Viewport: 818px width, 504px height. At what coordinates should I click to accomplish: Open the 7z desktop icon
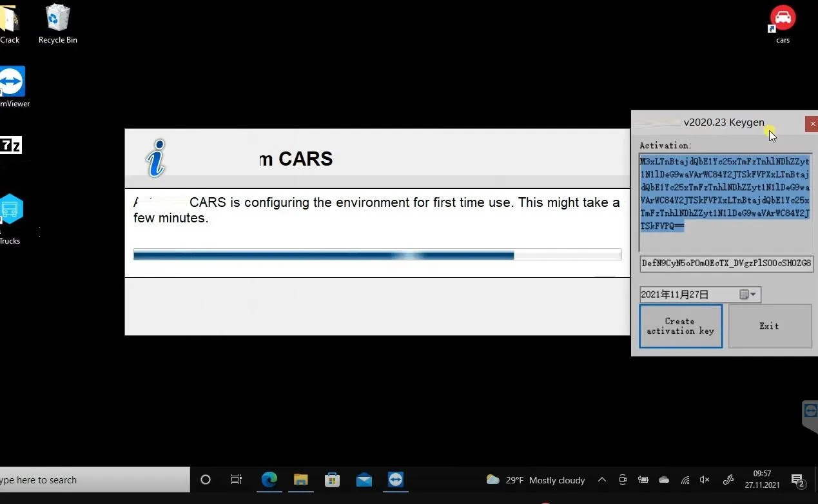[10, 146]
